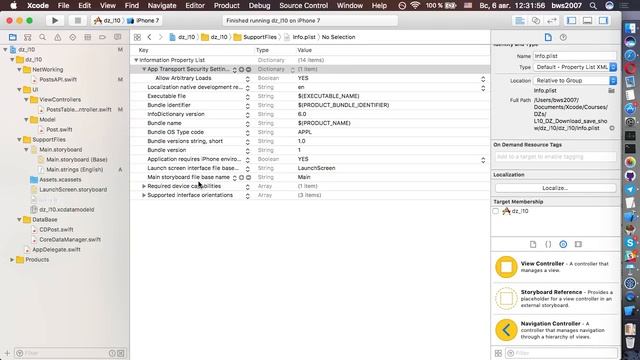640x360 pixels.
Task: Open the Breakpoint navigator
Action: tap(102, 37)
